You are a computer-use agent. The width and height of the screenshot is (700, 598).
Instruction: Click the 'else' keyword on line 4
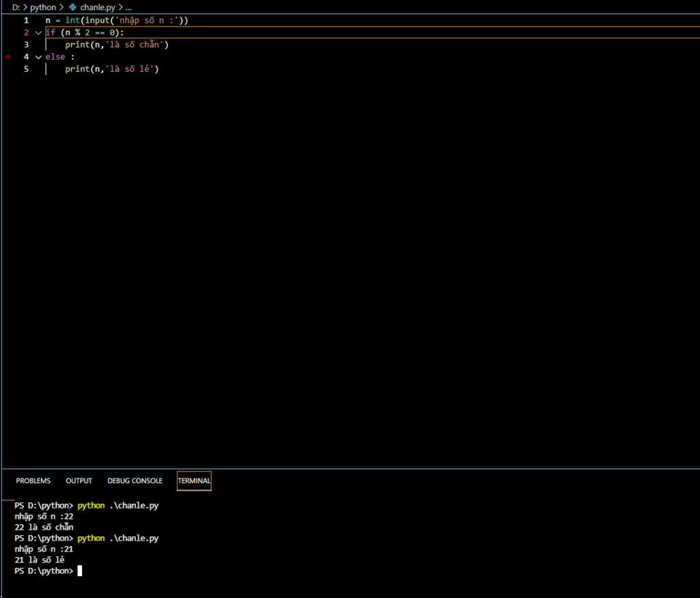click(x=55, y=57)
